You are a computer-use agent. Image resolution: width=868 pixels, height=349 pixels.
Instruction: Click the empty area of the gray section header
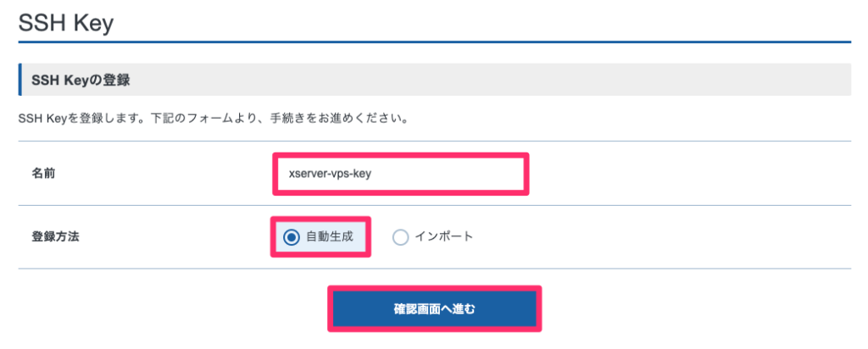pyautogui.click(x=509, y=80)
